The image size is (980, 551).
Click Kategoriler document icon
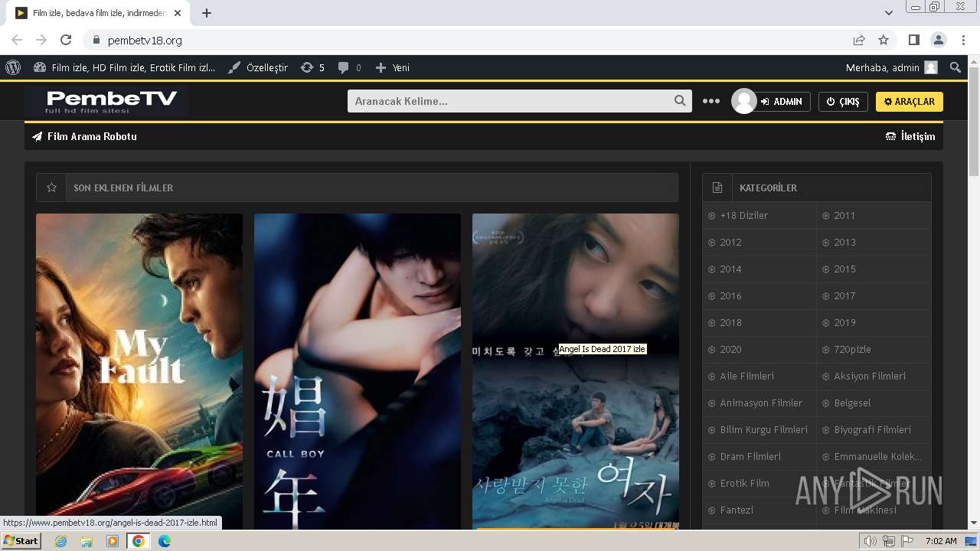point(717,187)
